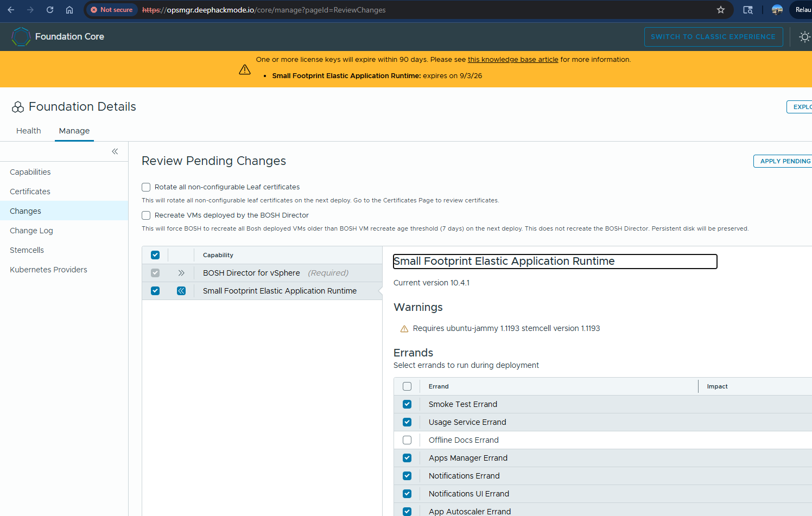Open Stemcells in sidebar
The width and height of the screenshot is (812, 516).
[x=64, y=250]
